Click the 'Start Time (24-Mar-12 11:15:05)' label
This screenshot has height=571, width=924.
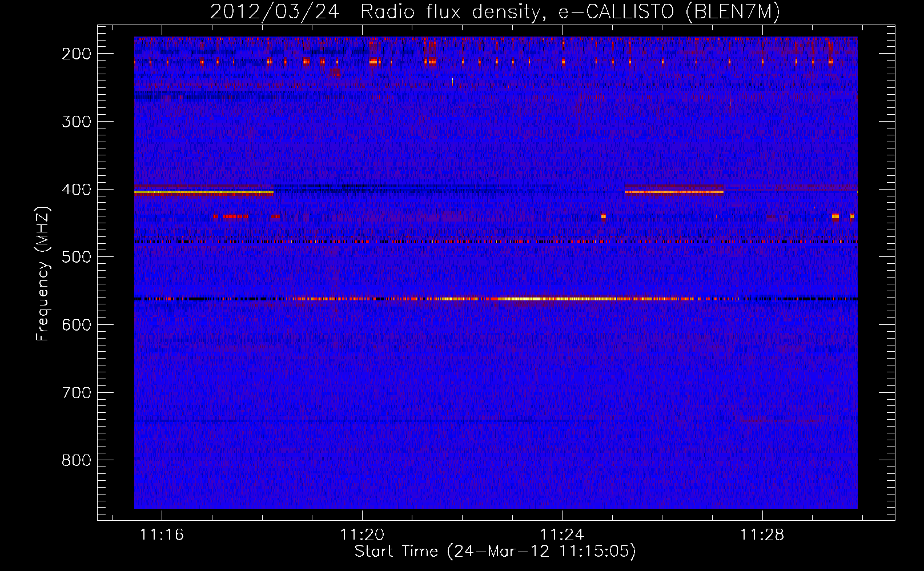pos(495,552)
